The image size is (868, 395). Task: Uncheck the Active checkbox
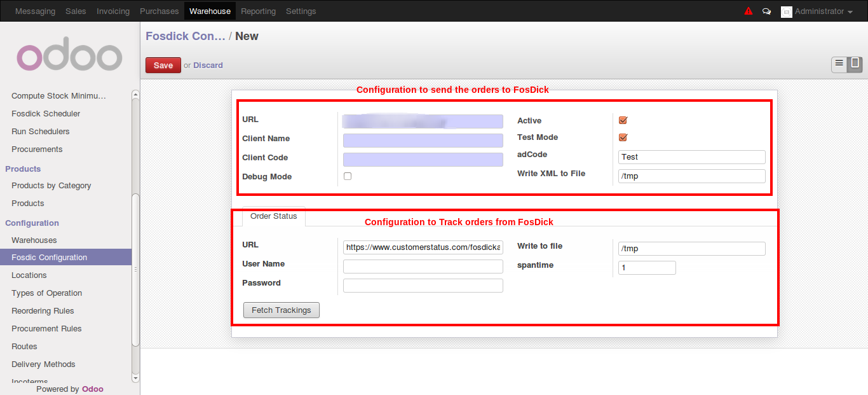(623, 120)
